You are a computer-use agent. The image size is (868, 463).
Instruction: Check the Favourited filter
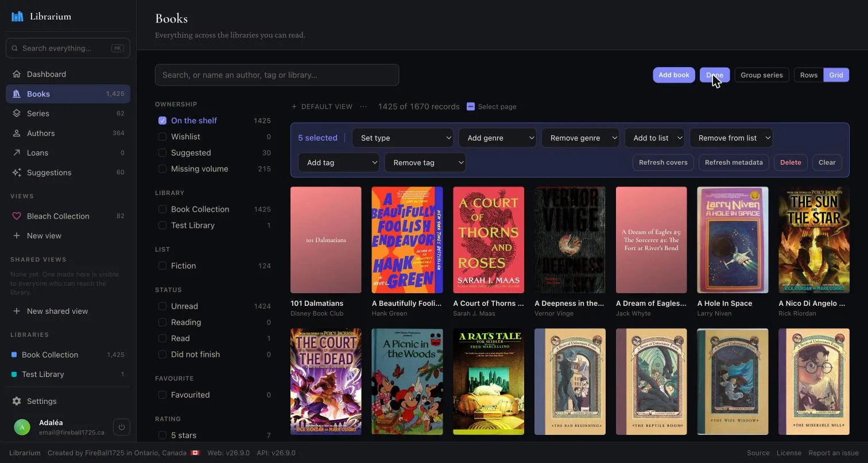(x=162, y=395)
